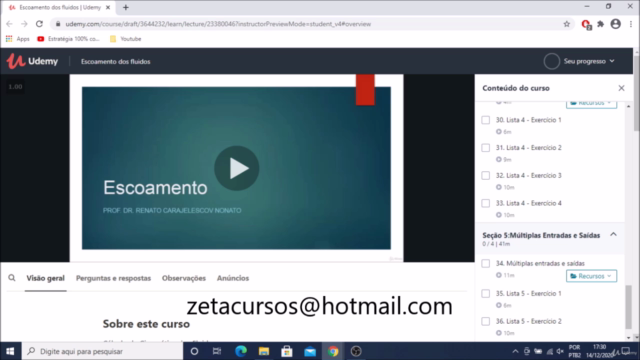Open Microsoft Store from taskbar
Viewport: 640px width, 360px height.
287,351
